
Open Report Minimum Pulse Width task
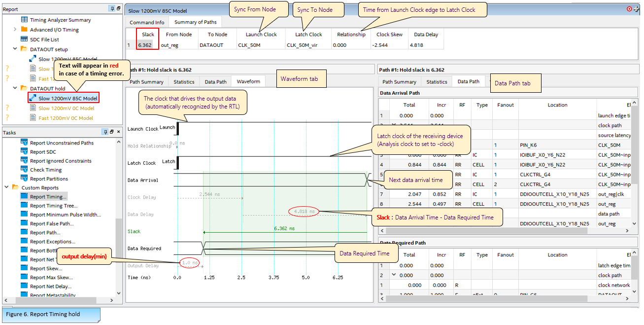tap(65, 215)
